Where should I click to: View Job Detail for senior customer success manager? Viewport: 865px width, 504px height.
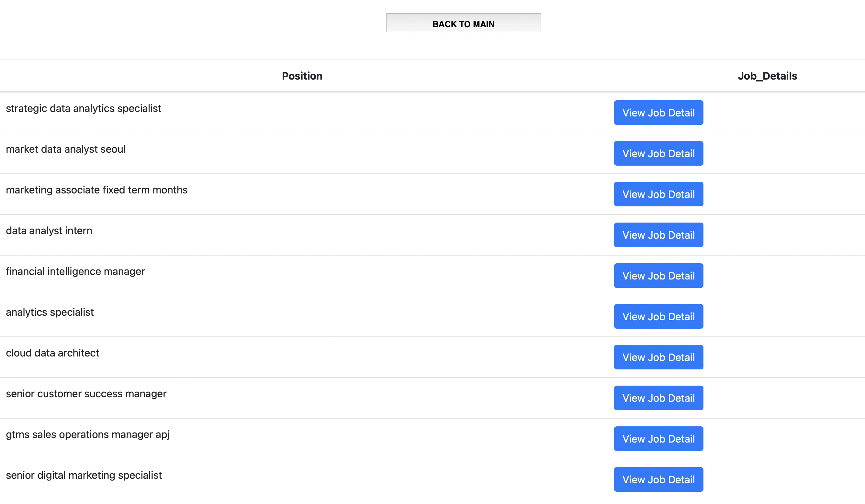point(658,398)
